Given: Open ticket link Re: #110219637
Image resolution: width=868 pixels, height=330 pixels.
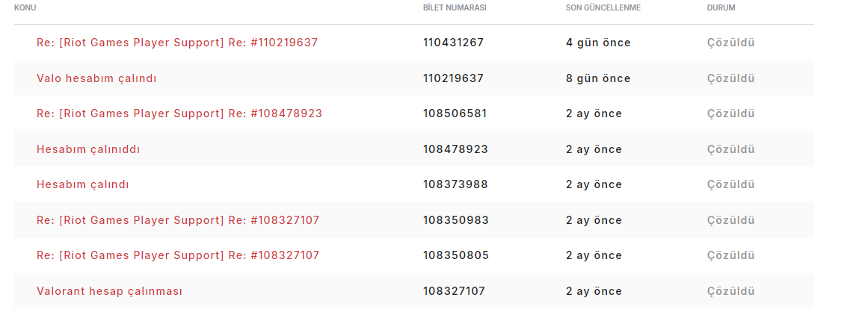Looking at the screenshot, I should 177,43.
